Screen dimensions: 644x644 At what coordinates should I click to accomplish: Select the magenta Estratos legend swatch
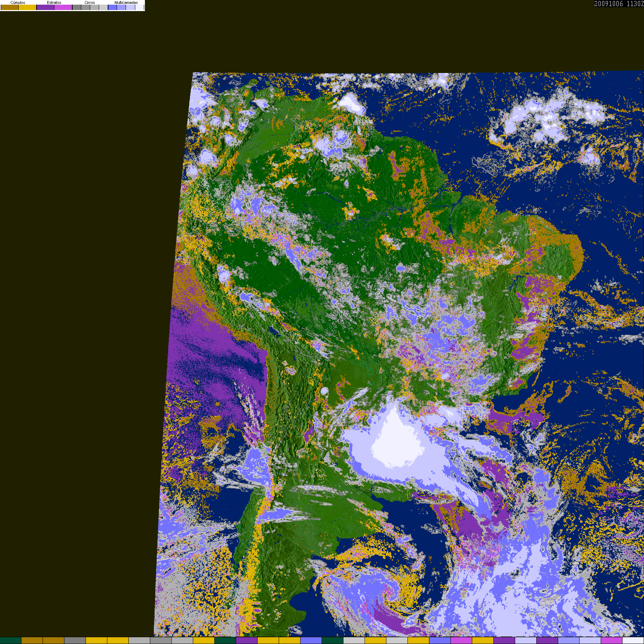63,7
